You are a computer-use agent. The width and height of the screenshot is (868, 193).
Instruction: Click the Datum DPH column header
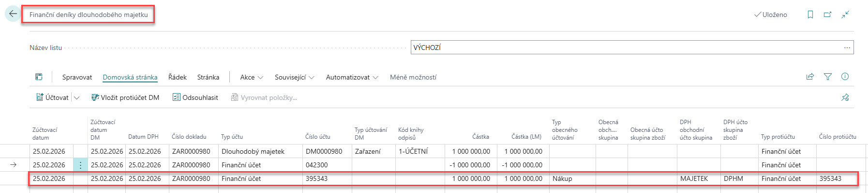pos(143,137)
